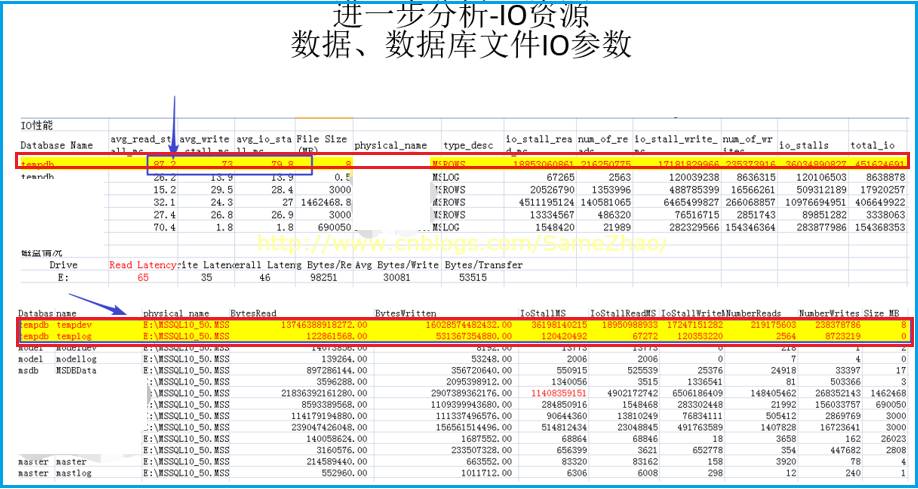The height and width of the screenshot is (489, 918).
Task: Select the total_io cell 406649922
Action: tap(881, 202)
